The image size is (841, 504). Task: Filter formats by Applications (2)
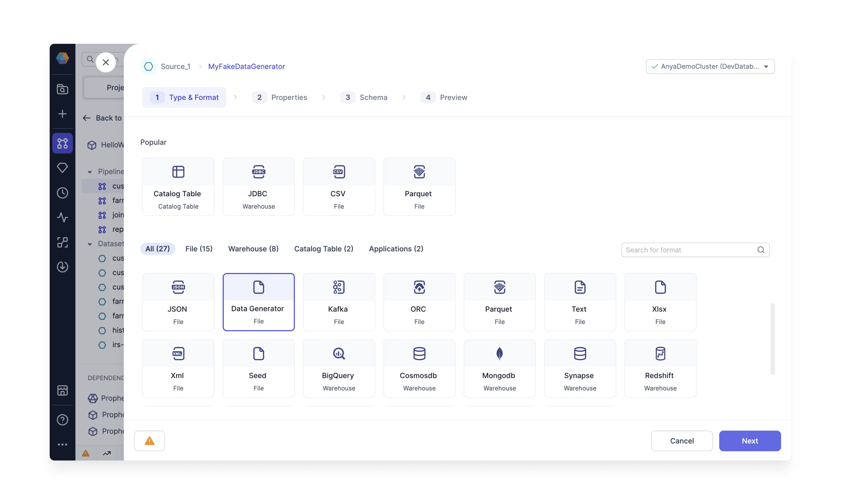(396, 248)
